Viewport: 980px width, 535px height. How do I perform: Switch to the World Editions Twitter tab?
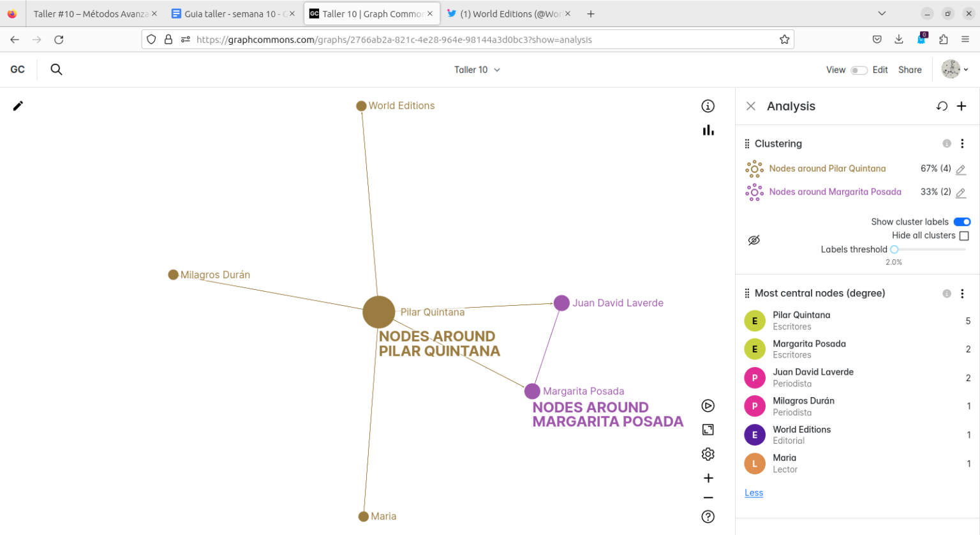pyautogui.click(x=509, y=13)
